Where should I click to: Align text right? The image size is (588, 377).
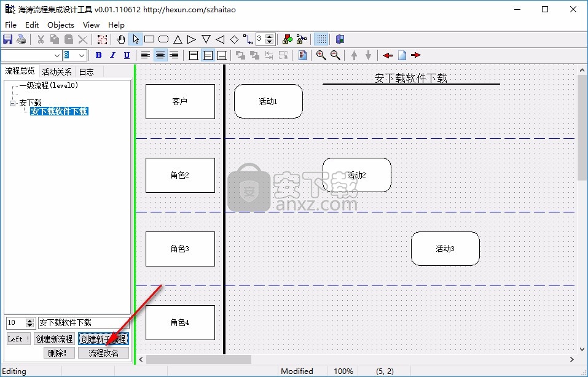pyautogui.click(x=174, y=55)
